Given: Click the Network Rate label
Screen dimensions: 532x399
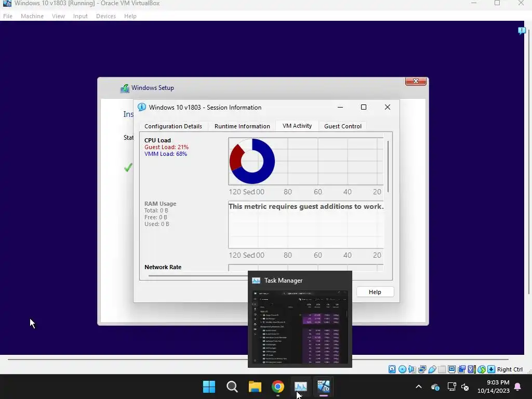Looking at the screenshot, I should pos(163,267).
